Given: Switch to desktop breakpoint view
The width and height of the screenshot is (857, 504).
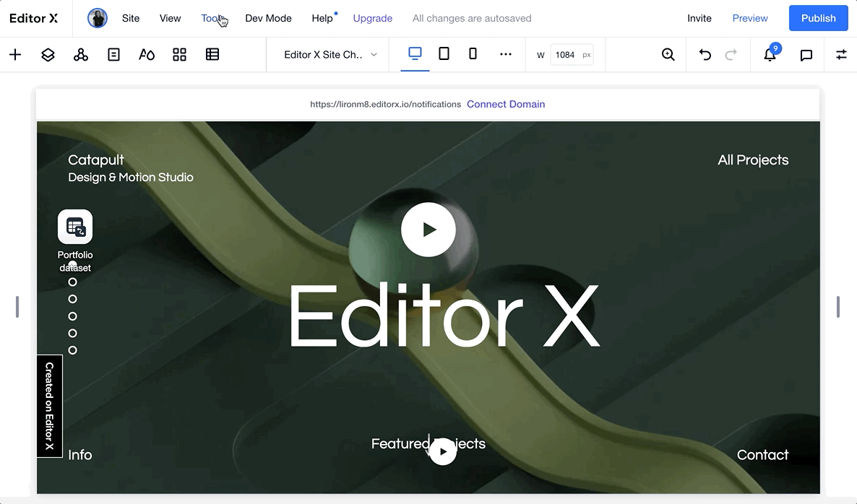Looking at the screenshot, I should (x=415, y=53).
